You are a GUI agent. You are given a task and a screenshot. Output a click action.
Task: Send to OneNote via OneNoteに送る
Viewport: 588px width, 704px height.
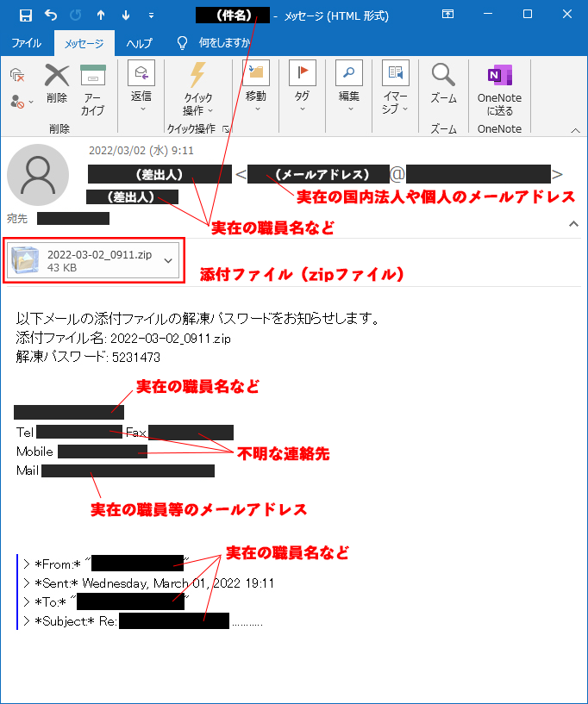coord(499,90)
